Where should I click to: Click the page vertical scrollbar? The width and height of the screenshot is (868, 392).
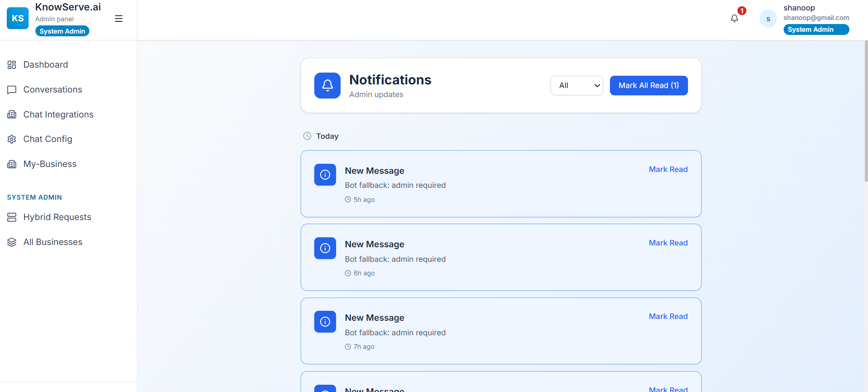[x=866, y=113]
